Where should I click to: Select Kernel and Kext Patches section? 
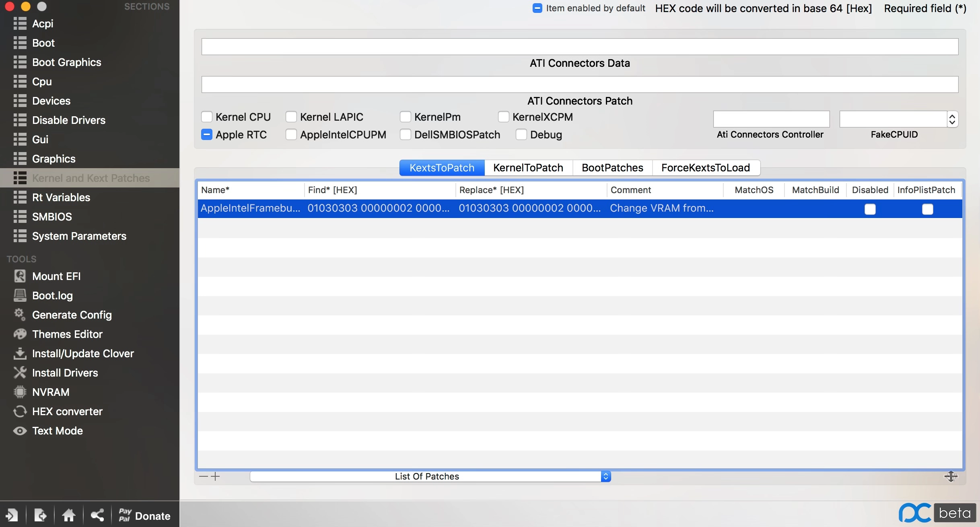point(90,178)
